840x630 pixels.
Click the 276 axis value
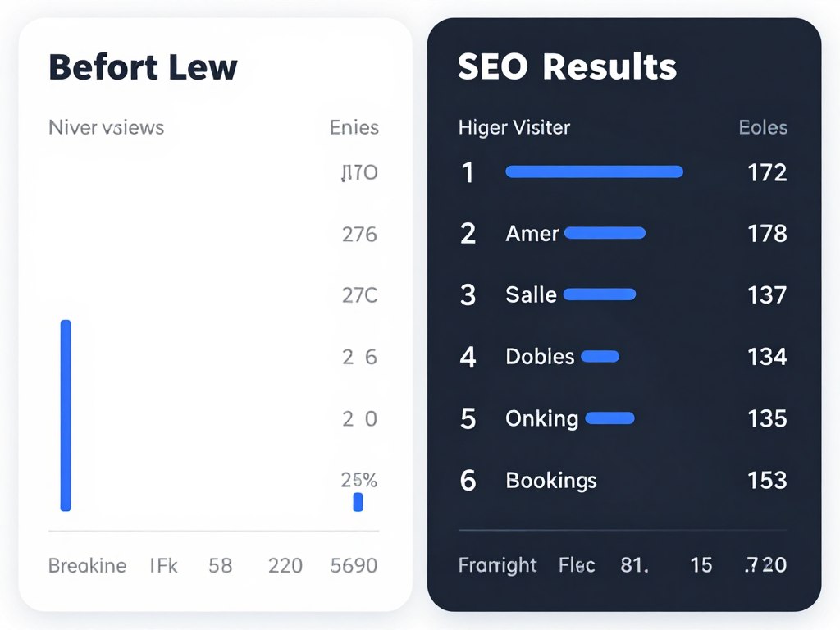[x=359, y=235]
